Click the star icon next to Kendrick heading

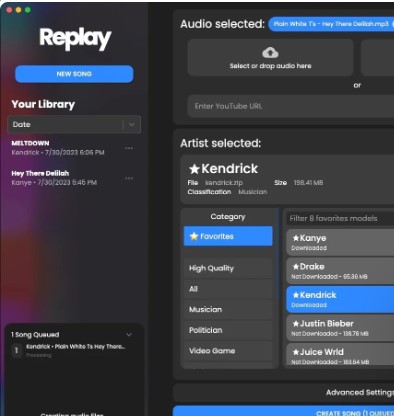tap(194, 169)
